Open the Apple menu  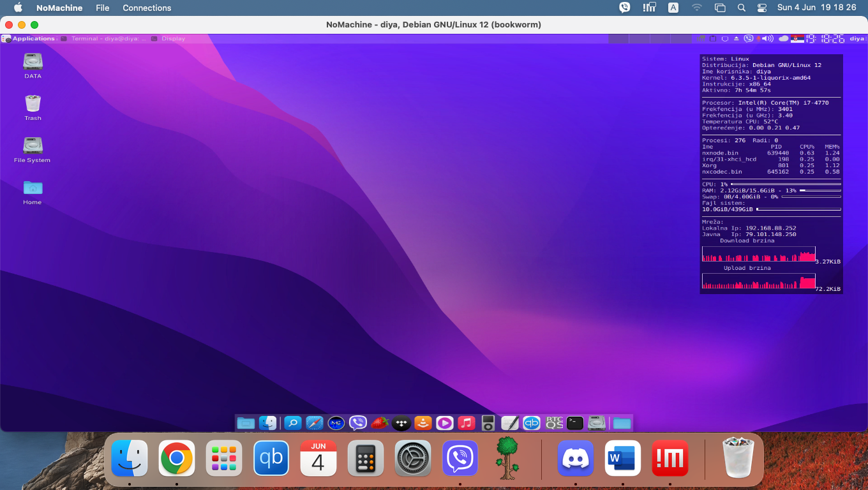pyautogui.click(x=18, y=8)
